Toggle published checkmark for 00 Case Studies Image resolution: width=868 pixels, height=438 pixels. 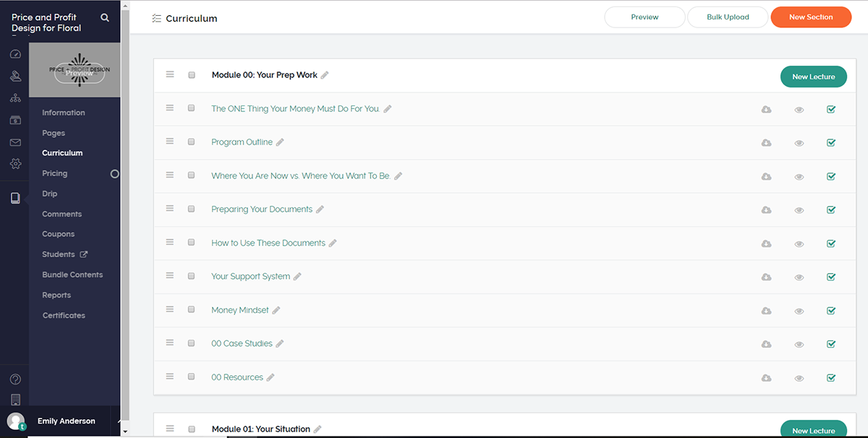[831, 344]
